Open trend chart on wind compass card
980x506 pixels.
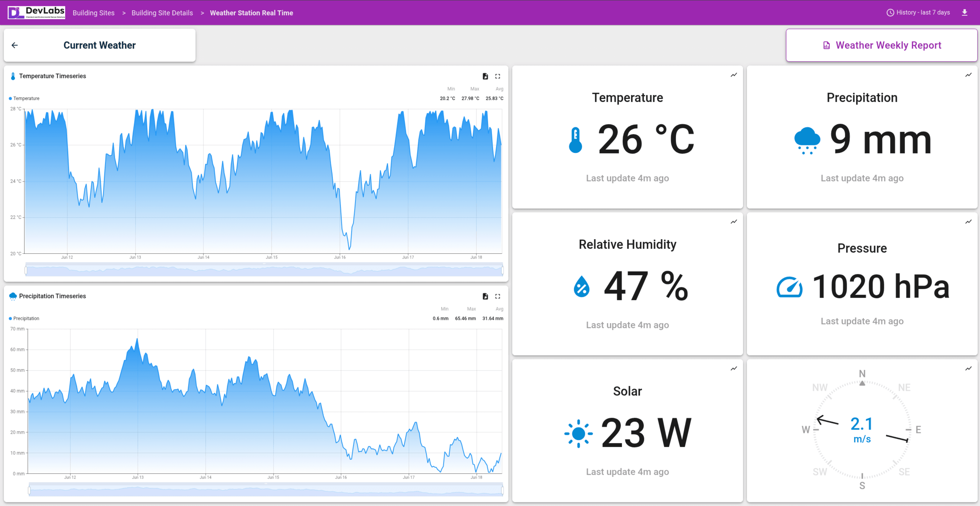(968, 369)
